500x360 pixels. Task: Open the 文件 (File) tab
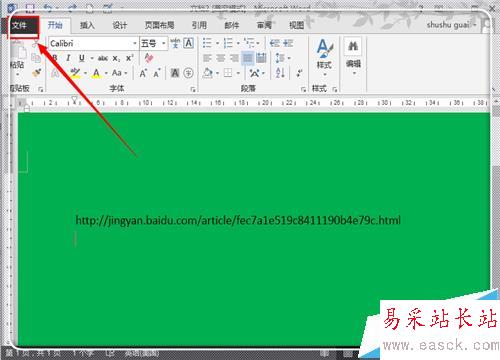(23, 26)
